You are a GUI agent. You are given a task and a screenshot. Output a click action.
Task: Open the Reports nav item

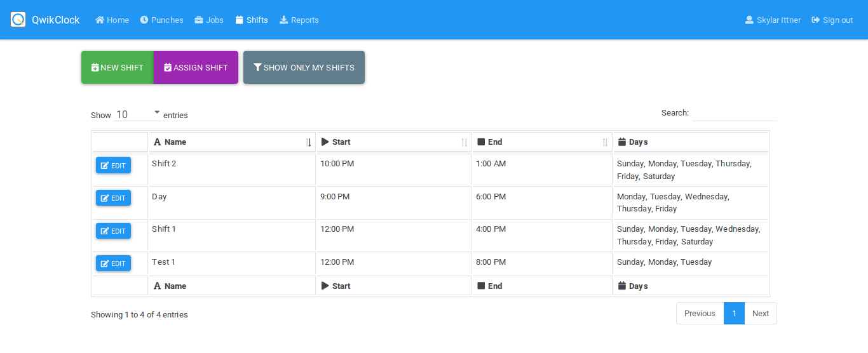(299, 20)
